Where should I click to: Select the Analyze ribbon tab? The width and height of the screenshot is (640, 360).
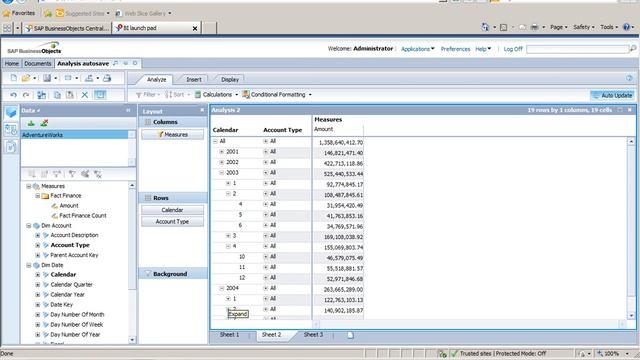click(156, 80)
